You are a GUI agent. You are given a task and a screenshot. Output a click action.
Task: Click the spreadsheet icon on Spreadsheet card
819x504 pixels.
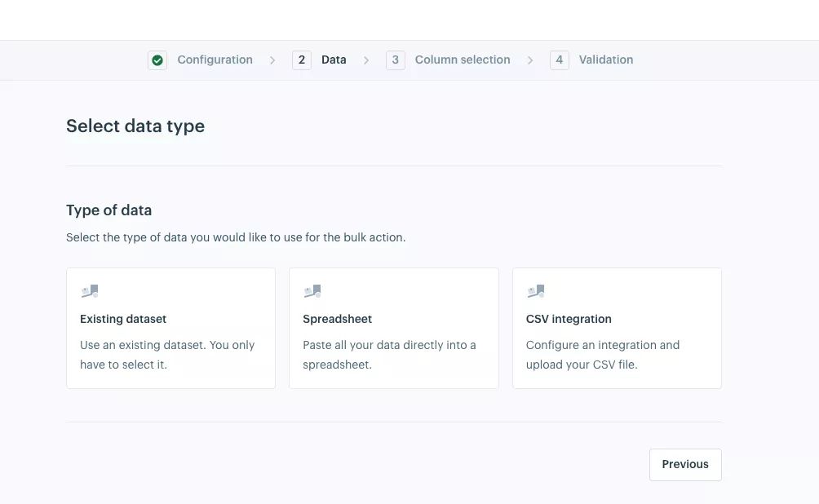pyautogui.click(x=312, y=290)
